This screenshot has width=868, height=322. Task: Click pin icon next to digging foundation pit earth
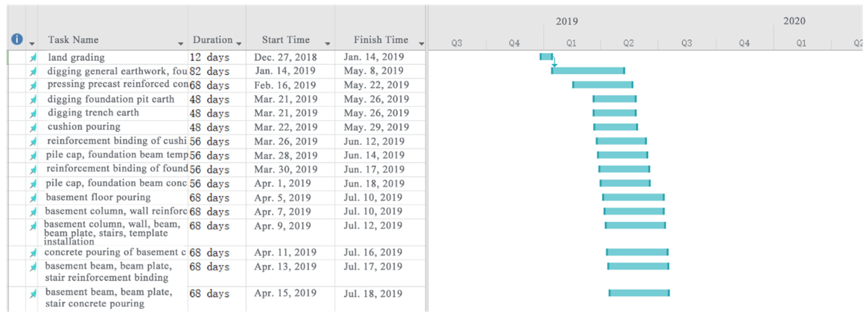point(33,100)
